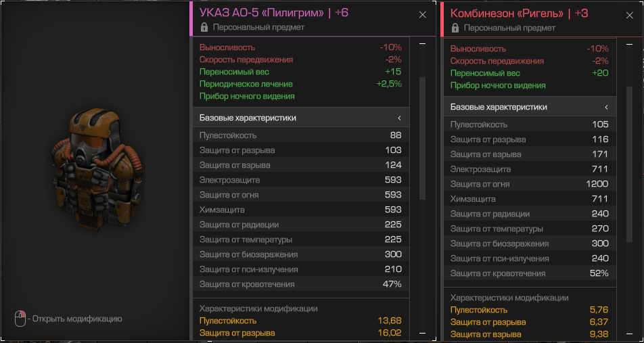Click the lock icon on Ригель panel

455,28
